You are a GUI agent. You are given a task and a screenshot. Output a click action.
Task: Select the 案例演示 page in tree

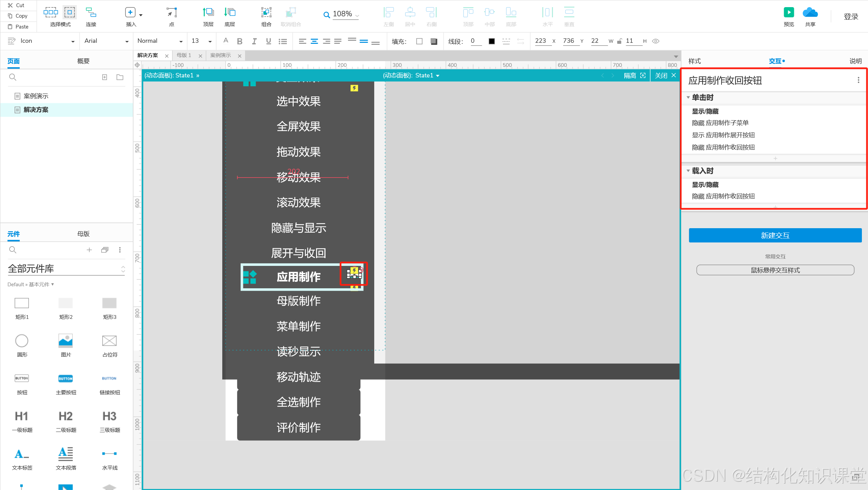tap(36, 96)
